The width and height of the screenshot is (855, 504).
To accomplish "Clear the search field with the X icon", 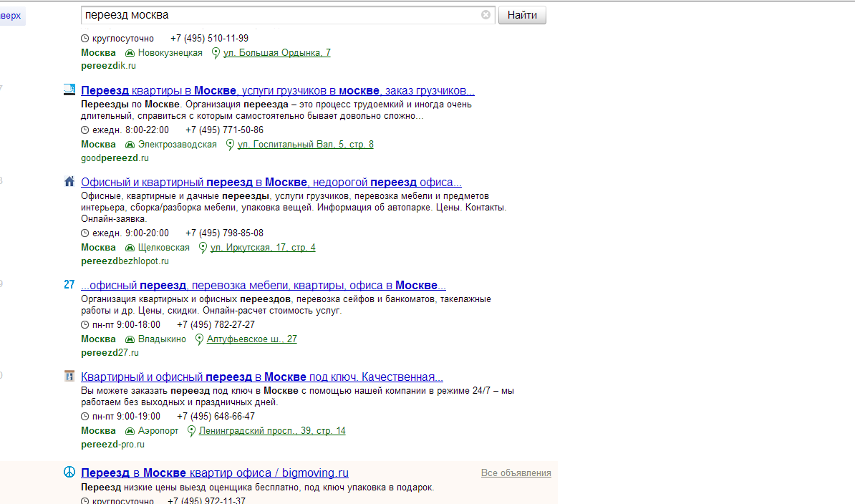I will 486,15.
